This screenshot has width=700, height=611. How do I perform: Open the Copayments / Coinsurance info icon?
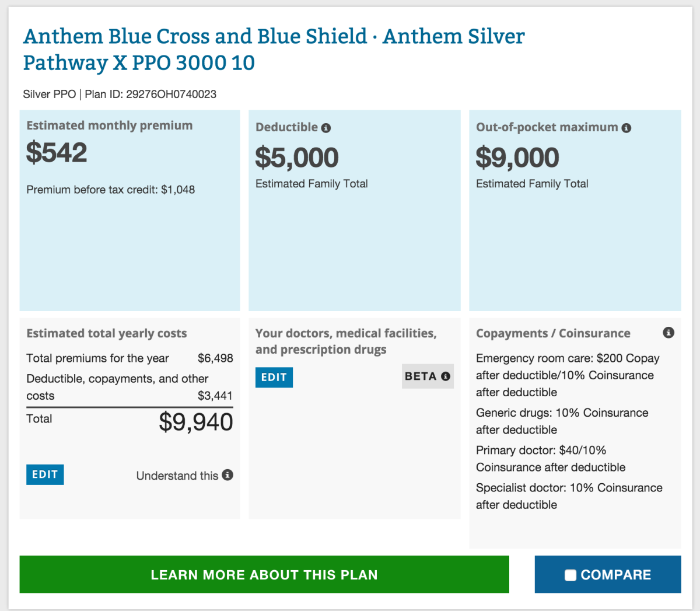668,333
